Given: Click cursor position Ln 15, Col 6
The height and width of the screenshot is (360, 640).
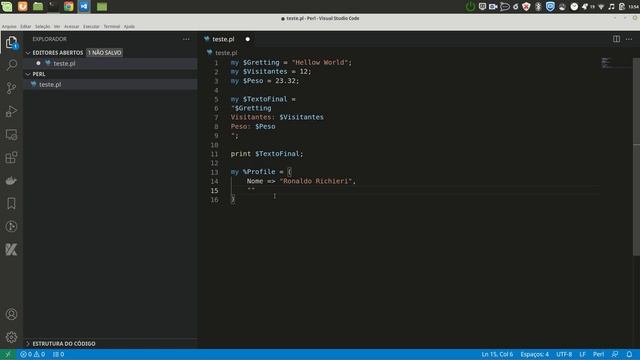Looking at the screenshot, I should 497,354.
